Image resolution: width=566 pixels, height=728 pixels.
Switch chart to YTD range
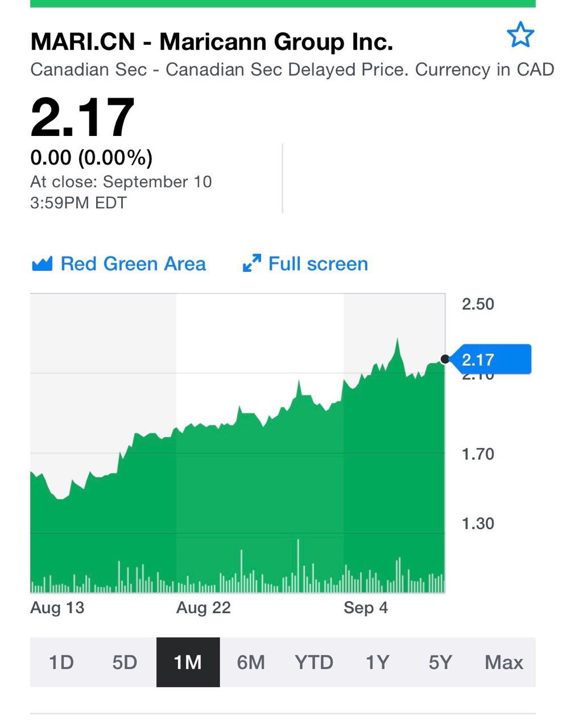(314, 662)
